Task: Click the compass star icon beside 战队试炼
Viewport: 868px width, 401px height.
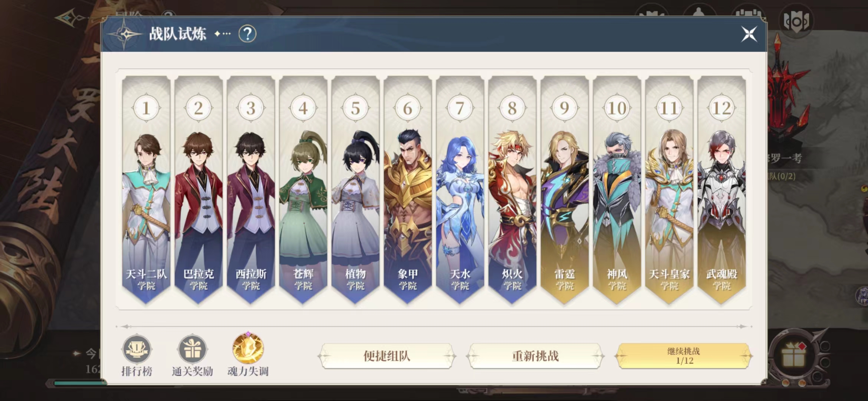Action: point(125,34)
